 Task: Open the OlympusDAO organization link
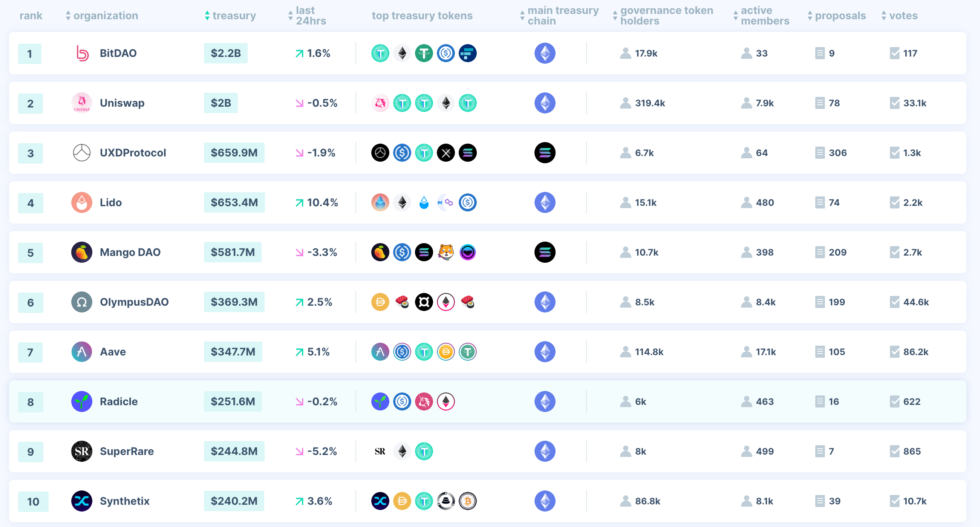coord(134,302)
